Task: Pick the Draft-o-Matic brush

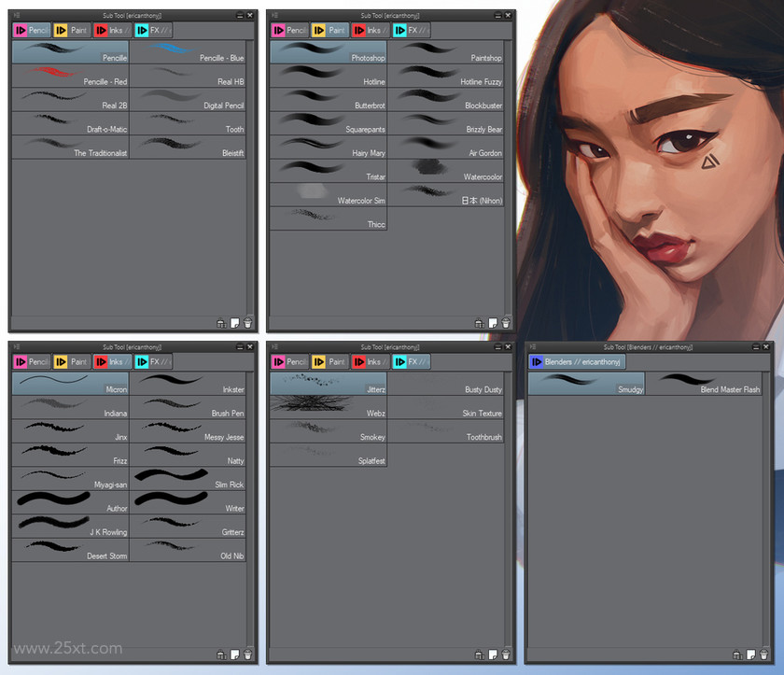Action: pos(70,123)
